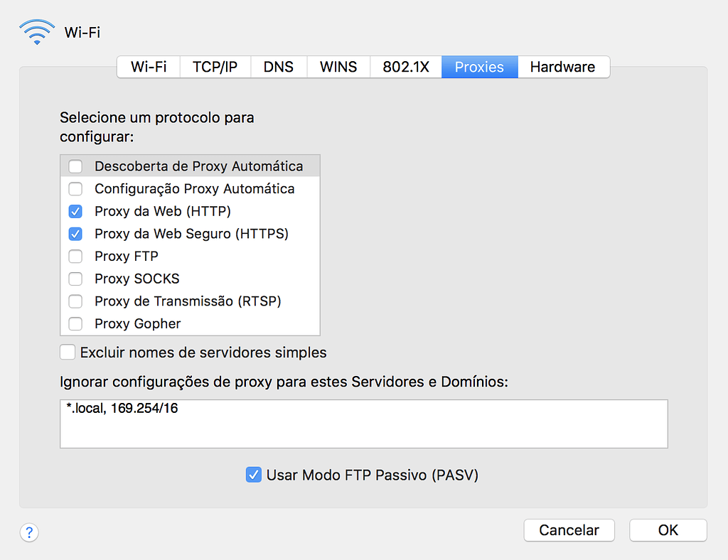Check the Proxy SOCKS option
The height and width of the screenshot is (560, 728).
(75, 279)
